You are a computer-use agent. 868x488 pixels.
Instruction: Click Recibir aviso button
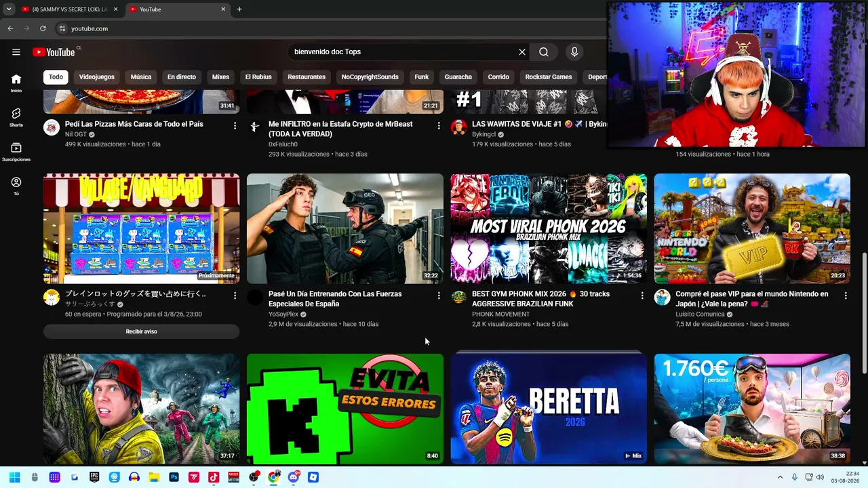point(141,331)
